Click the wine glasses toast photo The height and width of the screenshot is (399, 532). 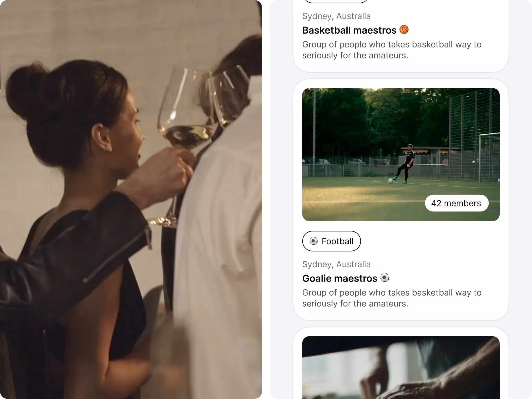tap(131, 199)
